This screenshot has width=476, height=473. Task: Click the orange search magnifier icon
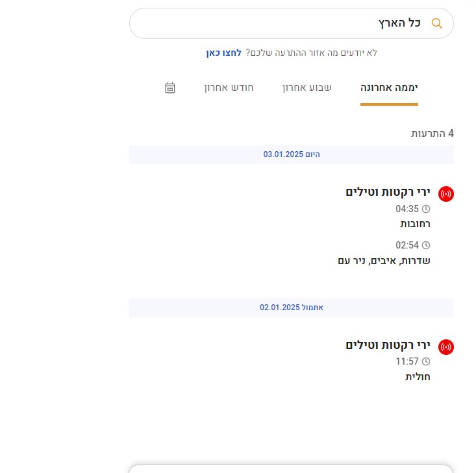click(x=437, y=23)
